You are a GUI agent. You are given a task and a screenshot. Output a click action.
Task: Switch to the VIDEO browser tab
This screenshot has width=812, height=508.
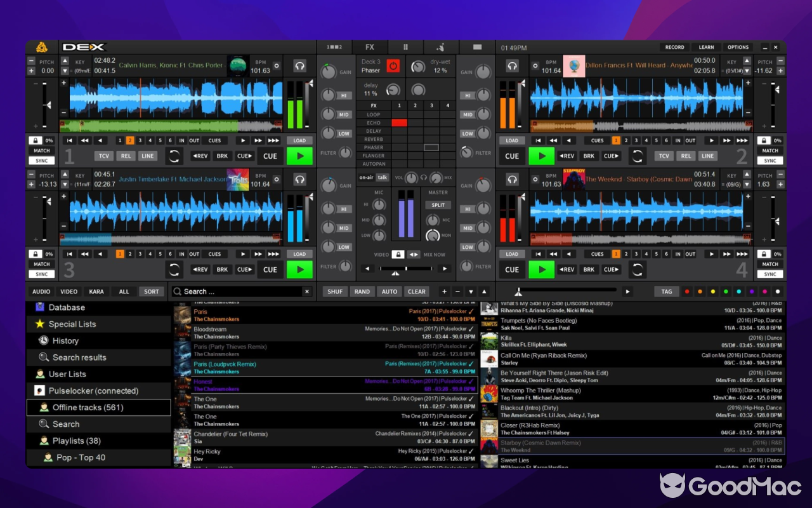[69, 291]
